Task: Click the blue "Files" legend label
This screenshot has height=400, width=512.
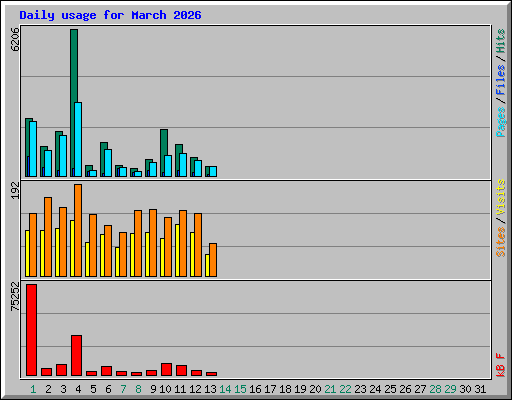Action: pyautogui.click(x=501, y=80)
